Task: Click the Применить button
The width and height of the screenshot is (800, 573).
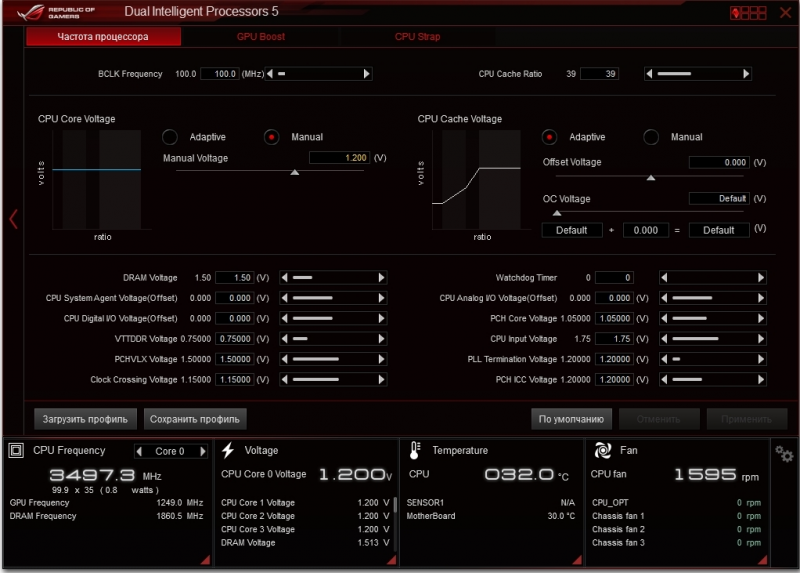Action: pos(746,419)
